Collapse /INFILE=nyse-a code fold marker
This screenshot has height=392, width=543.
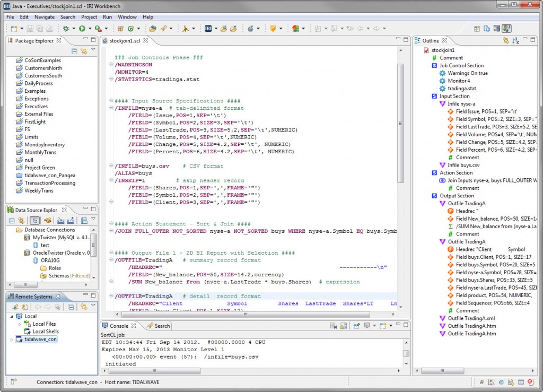(111, 108)
